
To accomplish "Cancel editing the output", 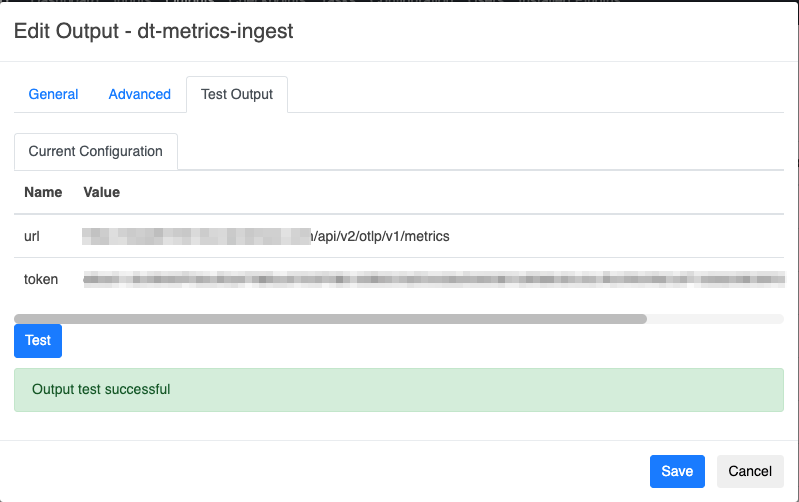I will pyautogui.click(x=750, y=471).
